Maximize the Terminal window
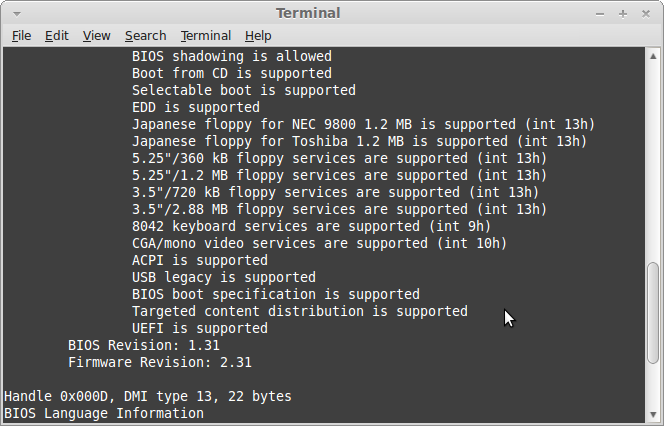The width and height of the screenshot is (664, 426). coord(622,13)
